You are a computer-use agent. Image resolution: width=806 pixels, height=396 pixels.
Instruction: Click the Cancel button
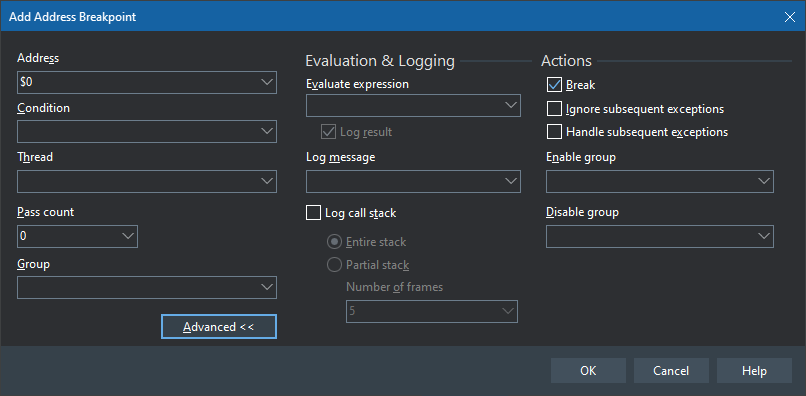671,371
